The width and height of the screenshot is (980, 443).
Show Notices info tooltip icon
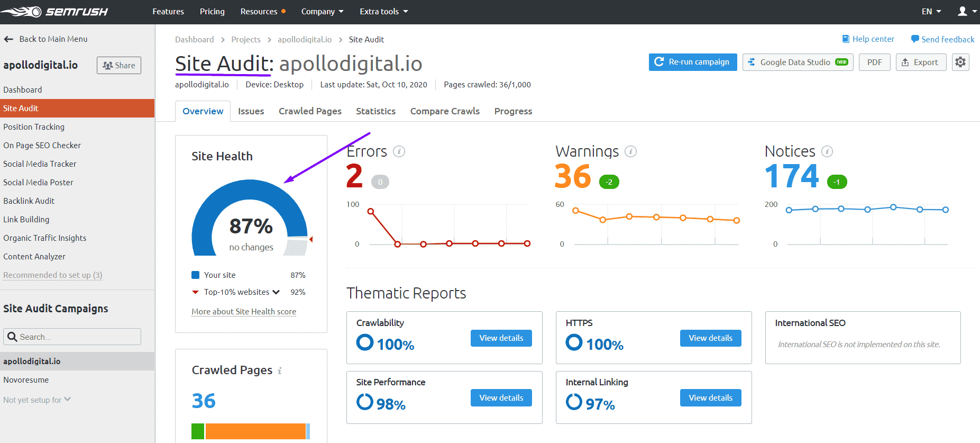[827, 151]
